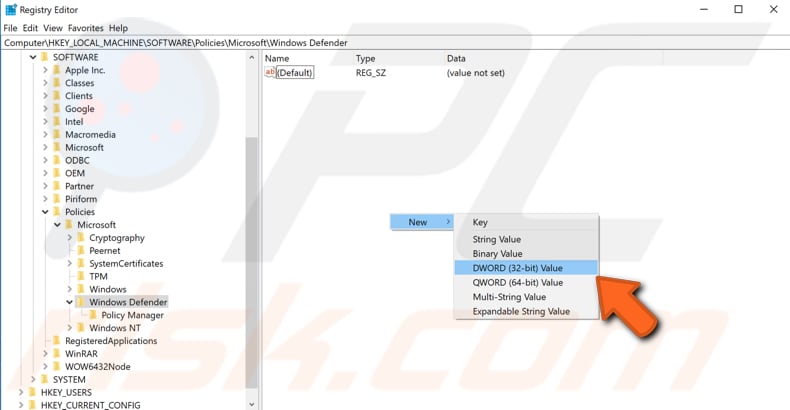Select the ODBC tree item
Image resolution: width=790 pixels, height=410 pixels.
coord(77,160)
